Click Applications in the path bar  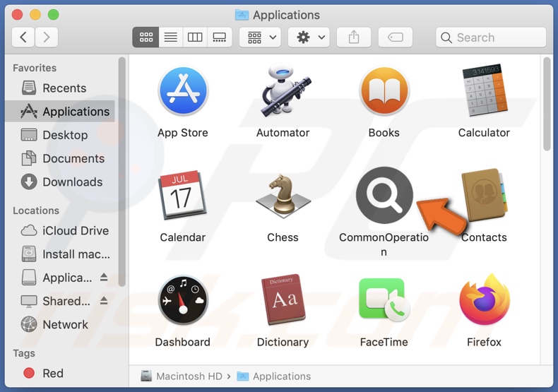(274, 376)
